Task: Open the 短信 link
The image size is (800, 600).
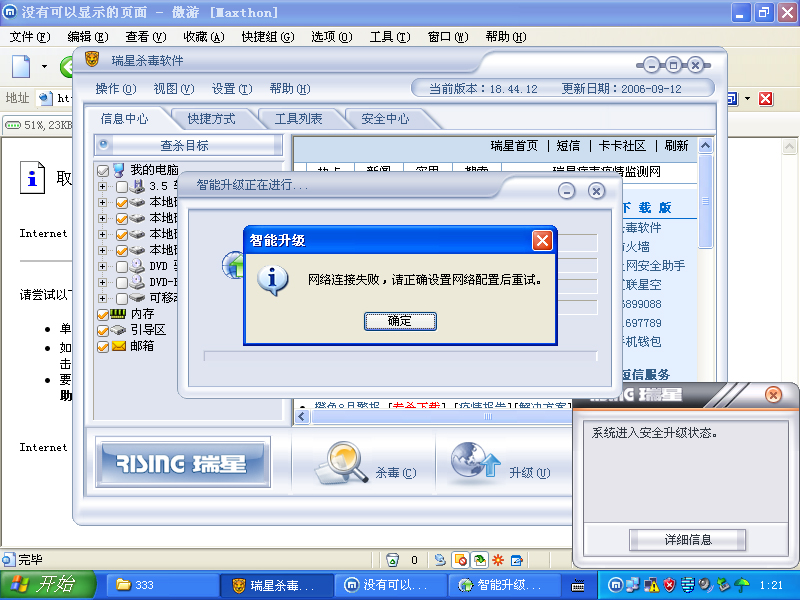Action: [568, 146]
